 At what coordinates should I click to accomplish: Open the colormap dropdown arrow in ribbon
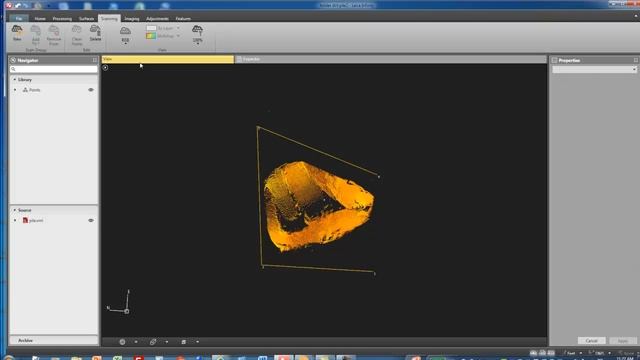(178, 36)
